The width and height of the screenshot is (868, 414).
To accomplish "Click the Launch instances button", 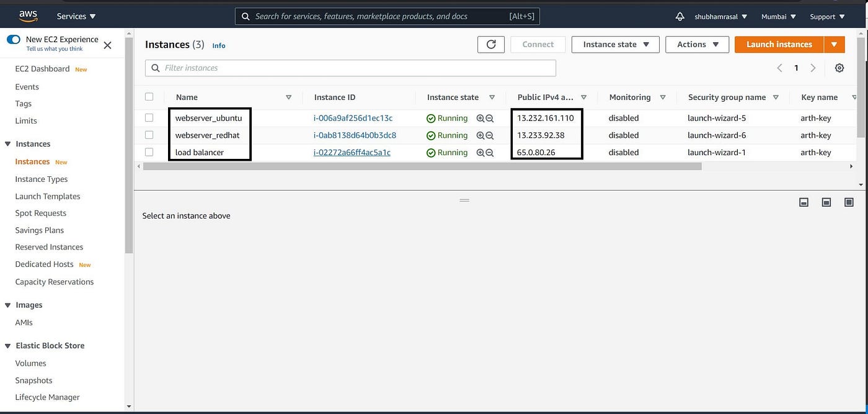I will 779,44.
